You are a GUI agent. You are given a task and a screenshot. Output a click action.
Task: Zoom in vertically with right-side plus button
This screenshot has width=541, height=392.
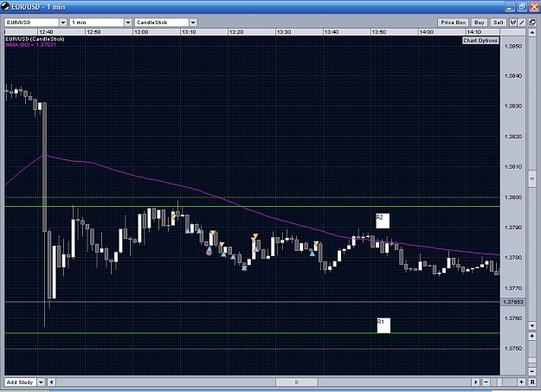(531, 336)
